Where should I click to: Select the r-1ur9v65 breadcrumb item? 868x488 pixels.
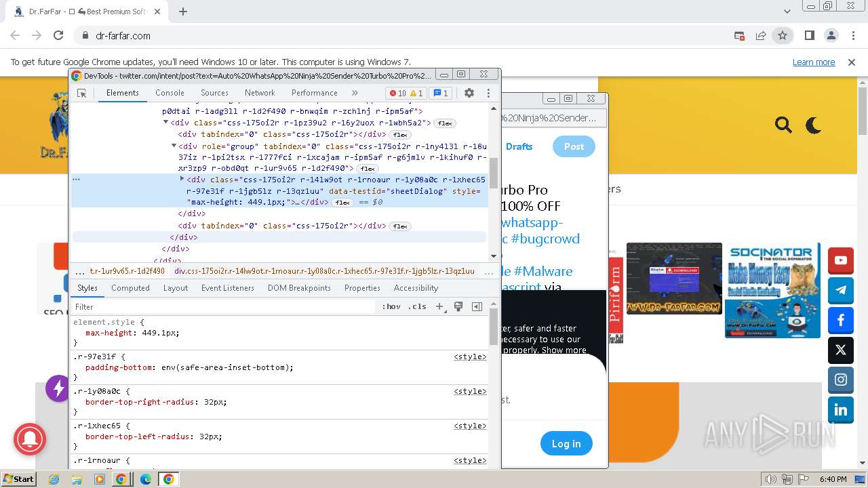[127, 271]
